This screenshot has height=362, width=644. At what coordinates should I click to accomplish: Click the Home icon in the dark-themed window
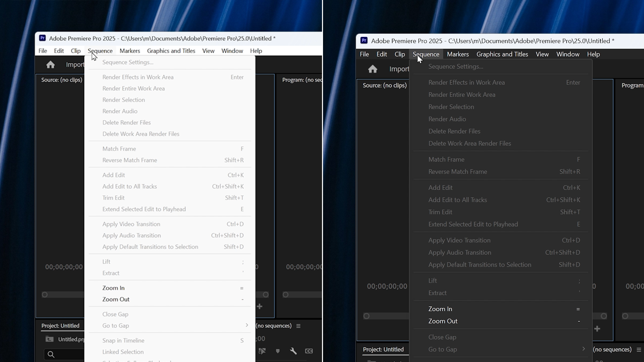click(x=373, y=69)
